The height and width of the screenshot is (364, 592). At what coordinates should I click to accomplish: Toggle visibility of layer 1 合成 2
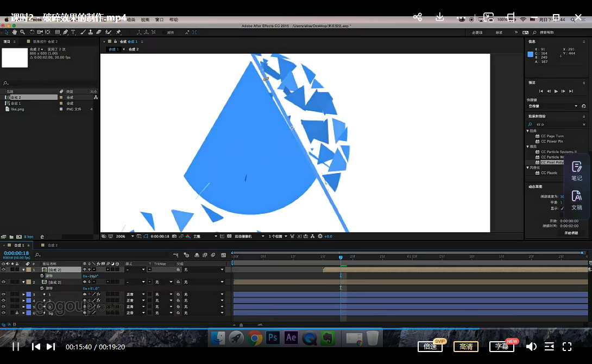(3, 270)
